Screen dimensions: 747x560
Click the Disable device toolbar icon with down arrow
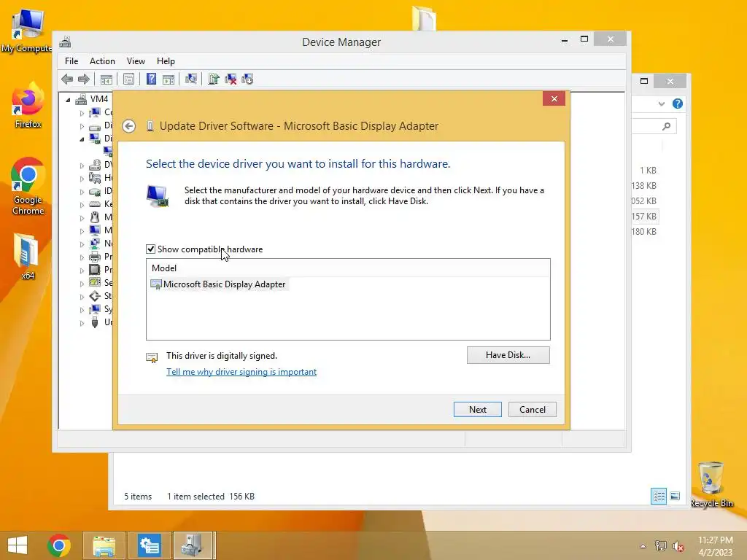coord(247,79)
